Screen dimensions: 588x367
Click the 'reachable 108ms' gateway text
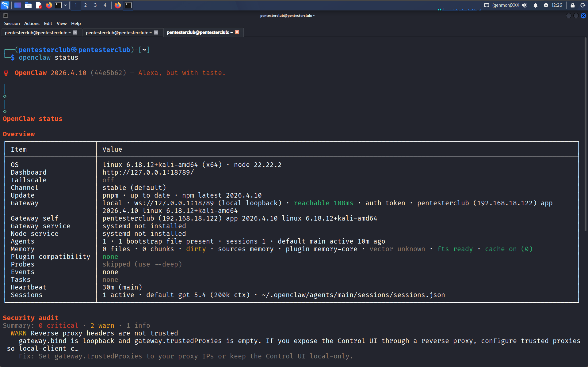pyautogui.click(x=323, y=203)
